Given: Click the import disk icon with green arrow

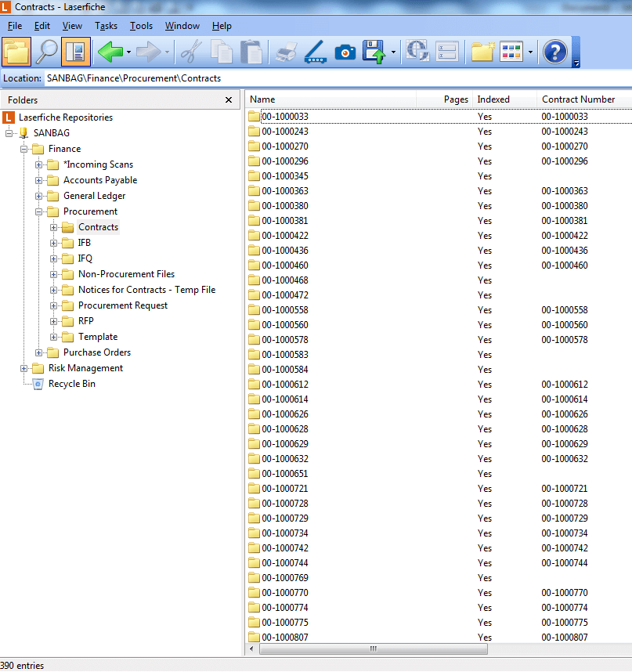Looking at the screenshot, I should [374, 52].
